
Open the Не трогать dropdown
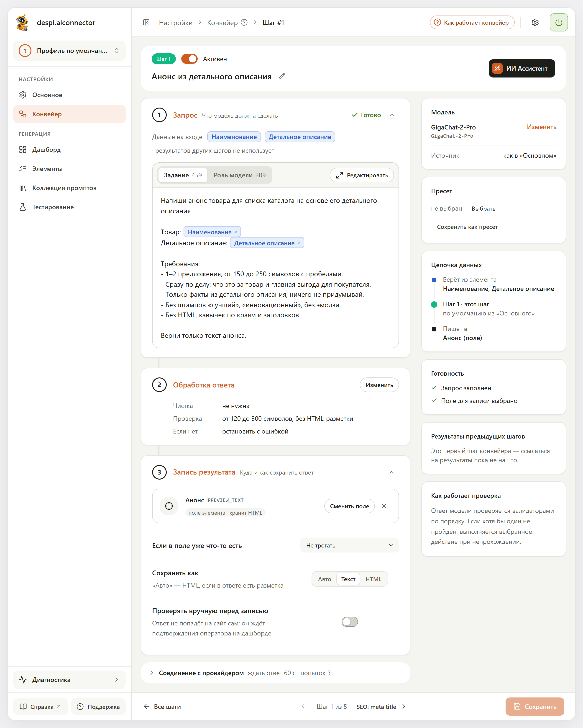[x=350, y=545]
